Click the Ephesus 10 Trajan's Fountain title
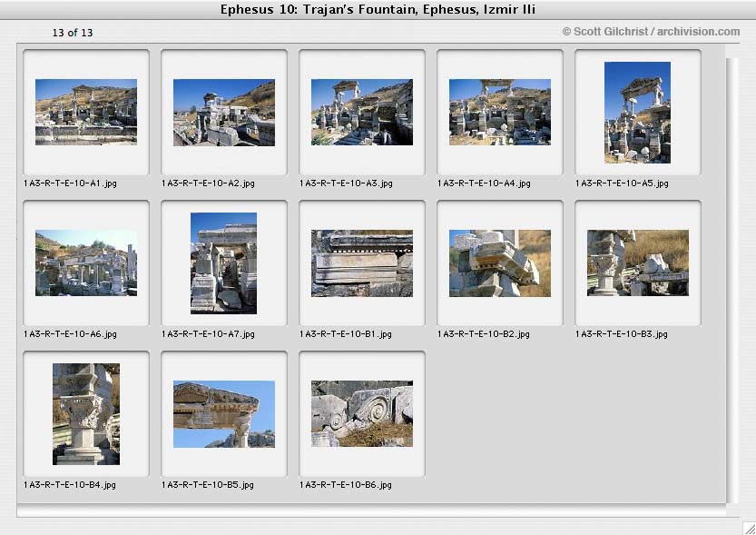The width and height of the screenshot is (756, 535). pyautogui.click(x=378, y=10)
